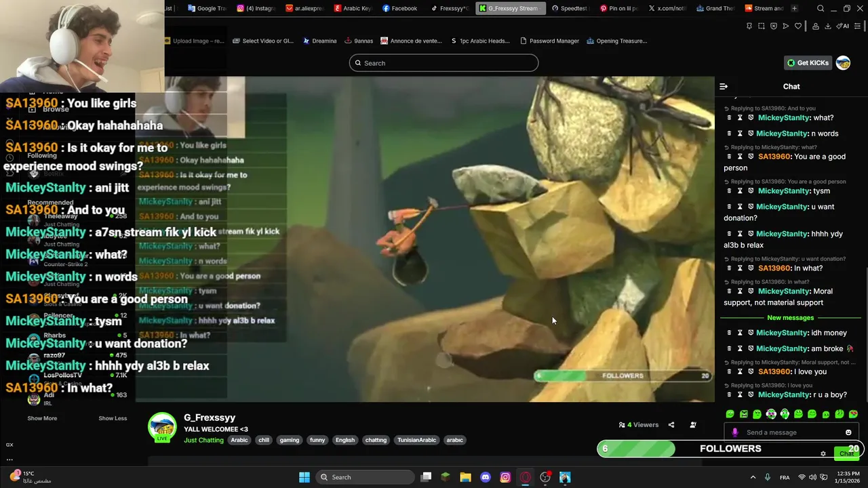Viewport: 868px width, 488px height.
Task: Click the user report icon beside share
Action: (693, 425)
